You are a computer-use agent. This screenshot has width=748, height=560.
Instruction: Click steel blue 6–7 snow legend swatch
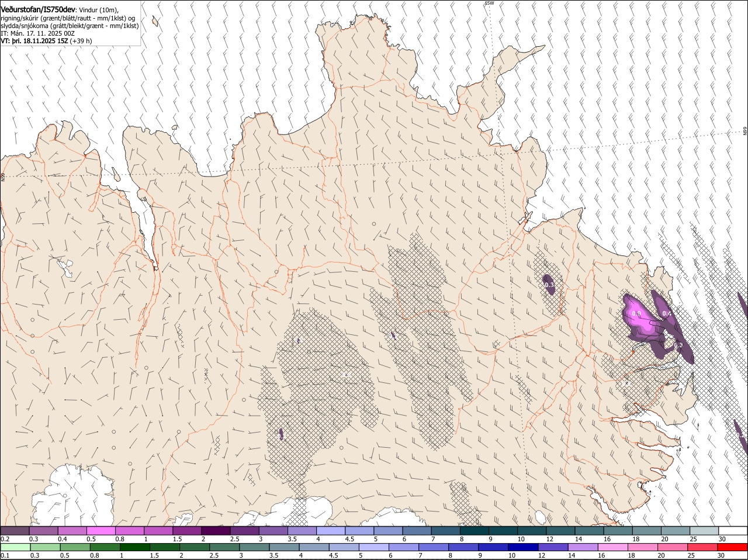point(418,531)
